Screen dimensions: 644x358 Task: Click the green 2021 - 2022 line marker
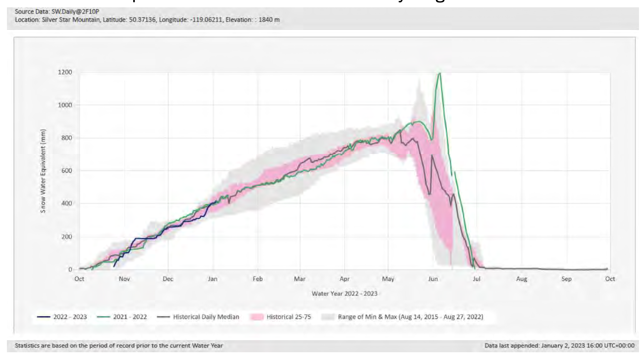(x=104, y=317)
